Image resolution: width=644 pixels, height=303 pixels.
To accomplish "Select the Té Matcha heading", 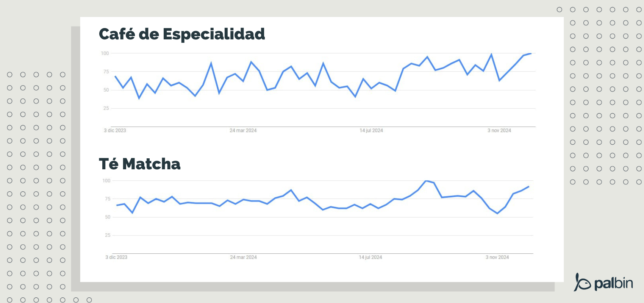I will pyautogui.click(x=139, y=164).
